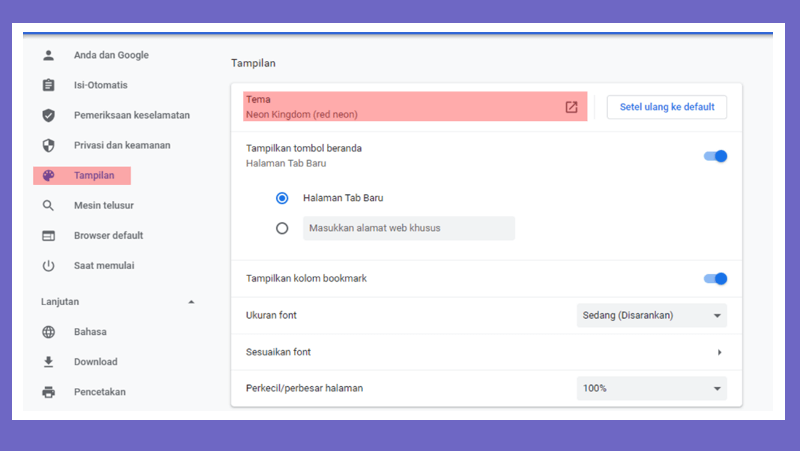800x451 pixels.
Task: Open the Isi-Otomatis clipboard icon
Action: (48, 85)
